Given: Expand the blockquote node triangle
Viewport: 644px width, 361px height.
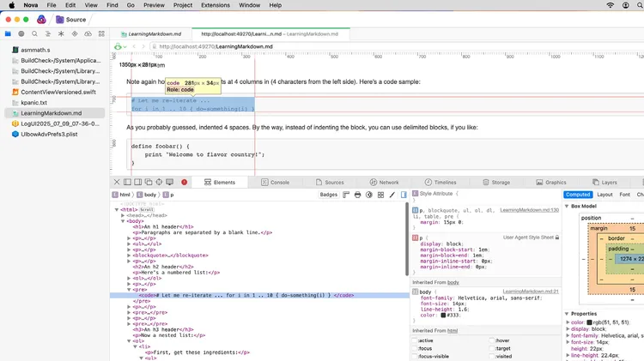Looking at the screenshot, I should click(129, 256).
